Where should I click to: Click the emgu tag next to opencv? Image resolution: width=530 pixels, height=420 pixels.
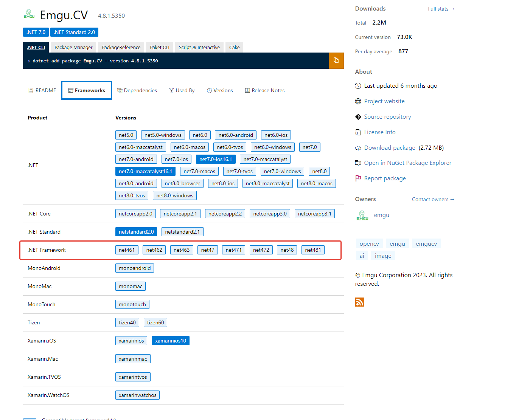pyautogui.click(x=397, y=244)
